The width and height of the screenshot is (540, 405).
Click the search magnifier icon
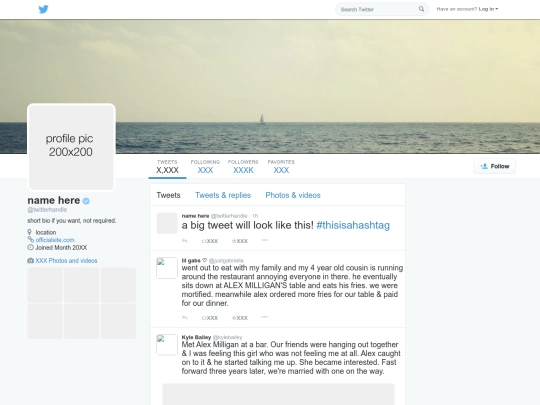(421, 9)
